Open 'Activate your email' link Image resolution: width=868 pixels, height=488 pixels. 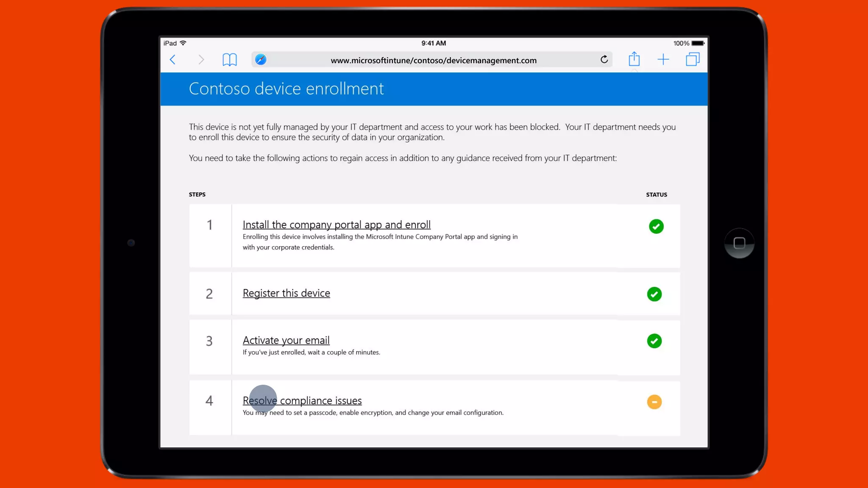pyautogui.click(x=286, y=340)
